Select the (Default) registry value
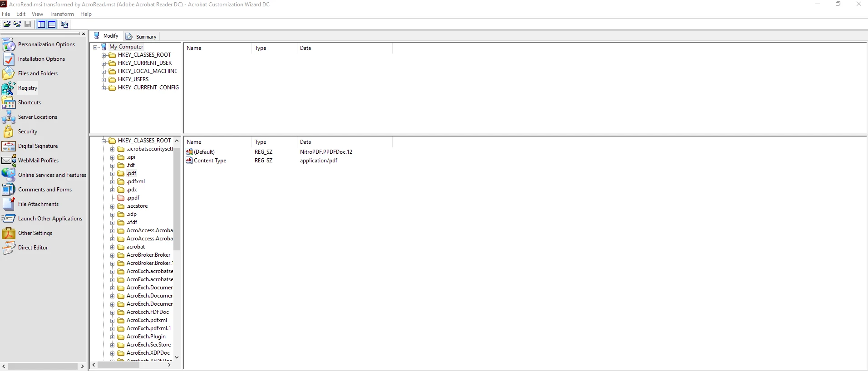 click(204, 152)
